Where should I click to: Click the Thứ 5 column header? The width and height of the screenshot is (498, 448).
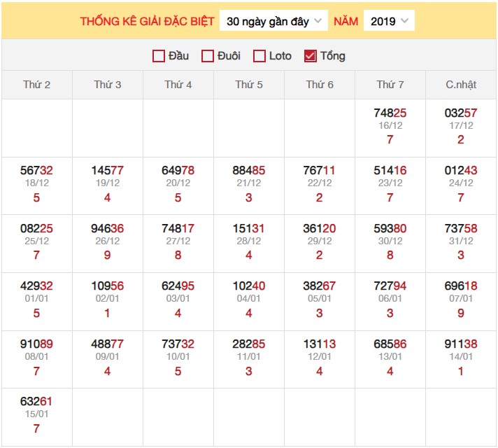[249, 85]
